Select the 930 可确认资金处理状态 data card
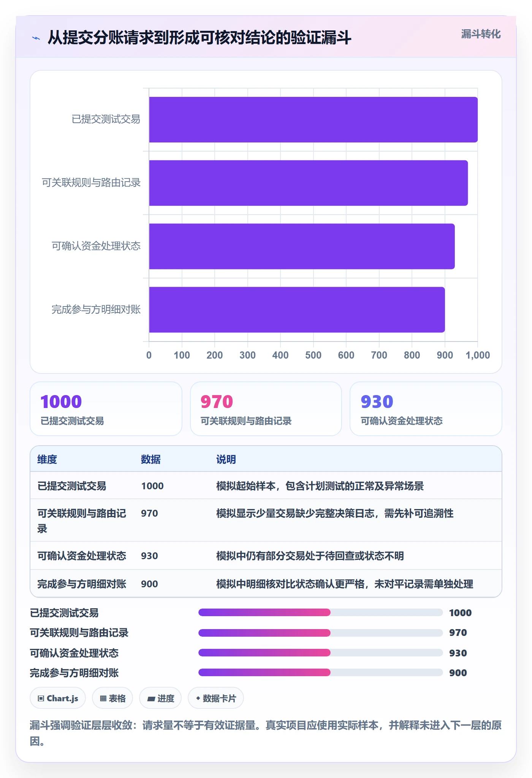Image resolution: width=532 pixels, height=778 pixels. pos(426,409)
